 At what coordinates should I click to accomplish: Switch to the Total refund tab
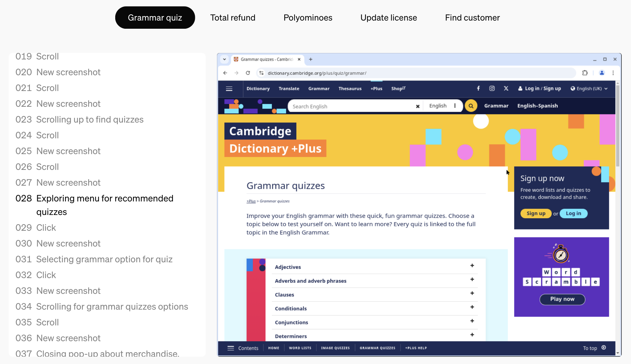click(x=233, y=17)
